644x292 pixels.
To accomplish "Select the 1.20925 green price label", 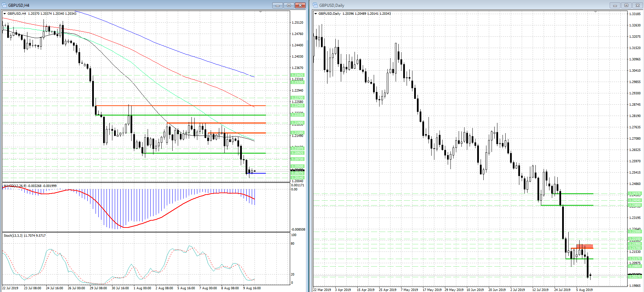I will [297, 153].
